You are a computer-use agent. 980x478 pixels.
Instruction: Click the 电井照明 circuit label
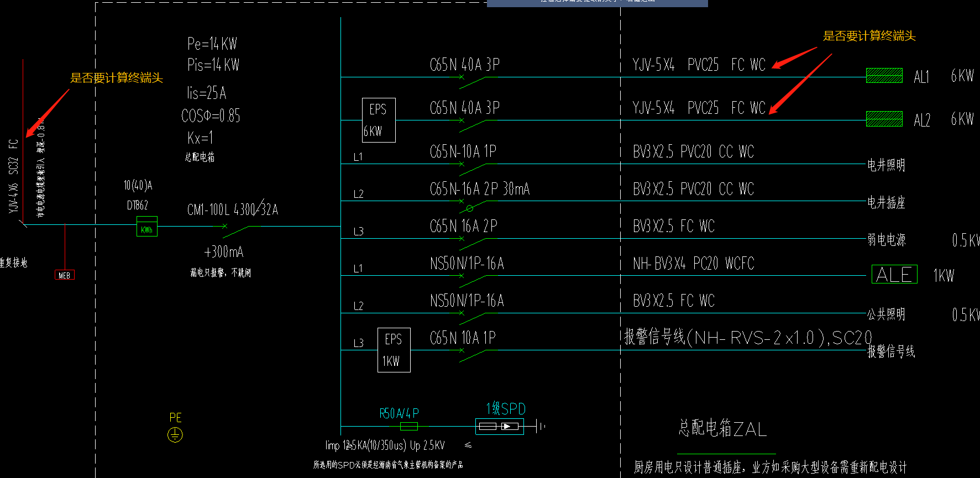coord(886,165)
